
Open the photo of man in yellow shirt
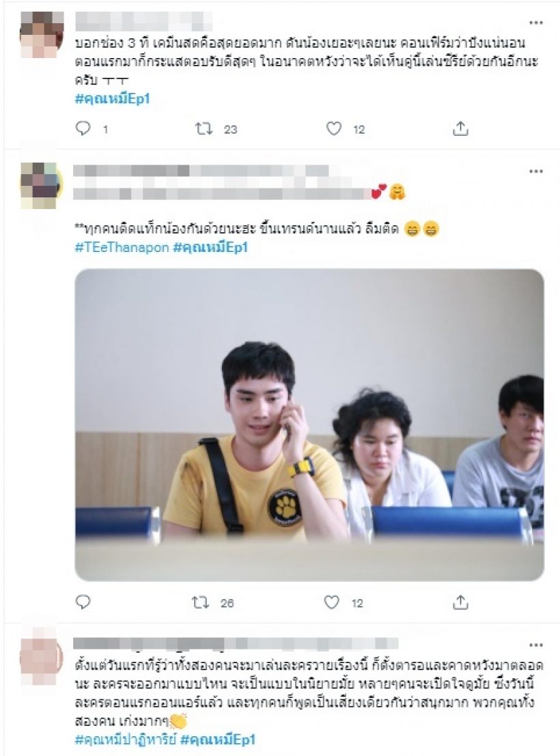point(309,425)
